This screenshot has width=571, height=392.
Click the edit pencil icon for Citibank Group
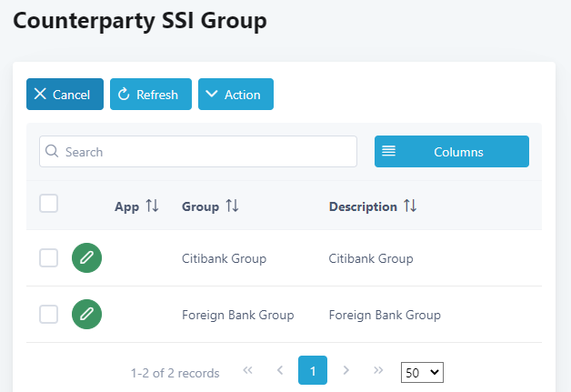(86, 258)
